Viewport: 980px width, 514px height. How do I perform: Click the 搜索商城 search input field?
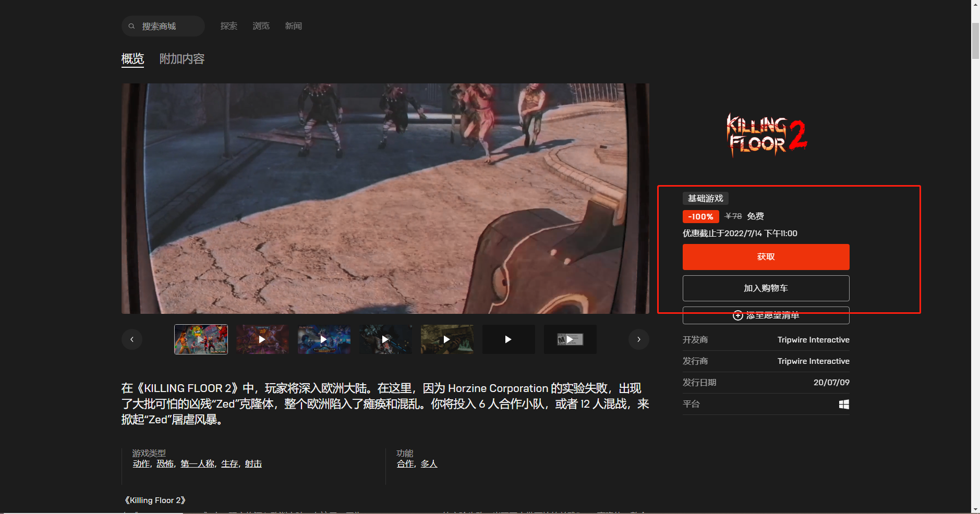(x=167, y=26)
